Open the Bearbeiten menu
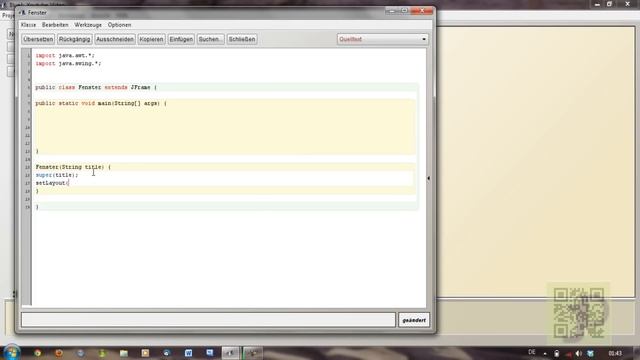This screenshot has height=360, width=640. (x=55, y=25)
